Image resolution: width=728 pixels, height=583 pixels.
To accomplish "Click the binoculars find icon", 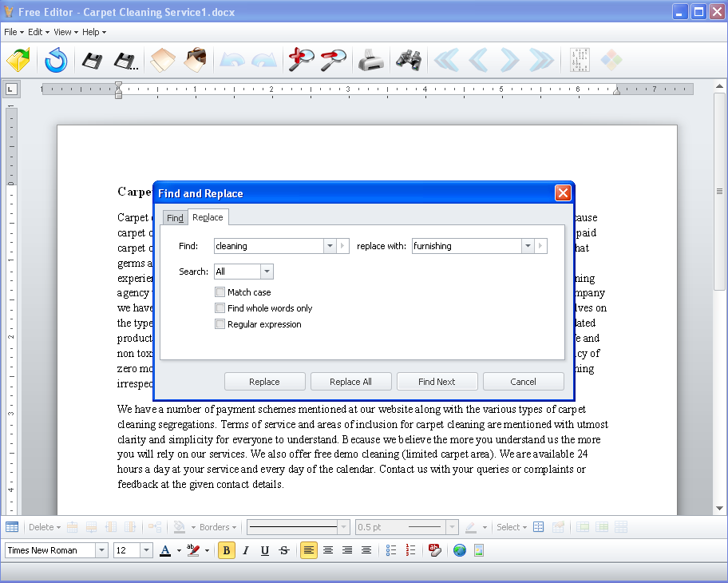I will pos(407,60).
